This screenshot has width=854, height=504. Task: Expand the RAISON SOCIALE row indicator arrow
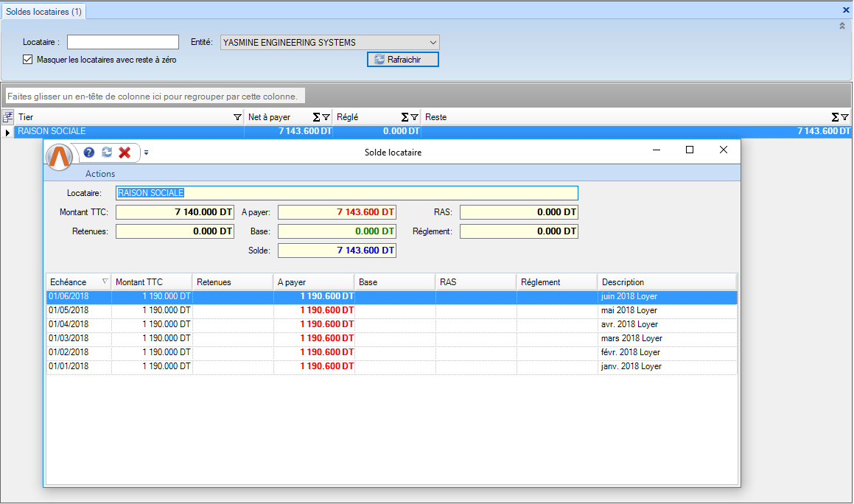(7, 132)
